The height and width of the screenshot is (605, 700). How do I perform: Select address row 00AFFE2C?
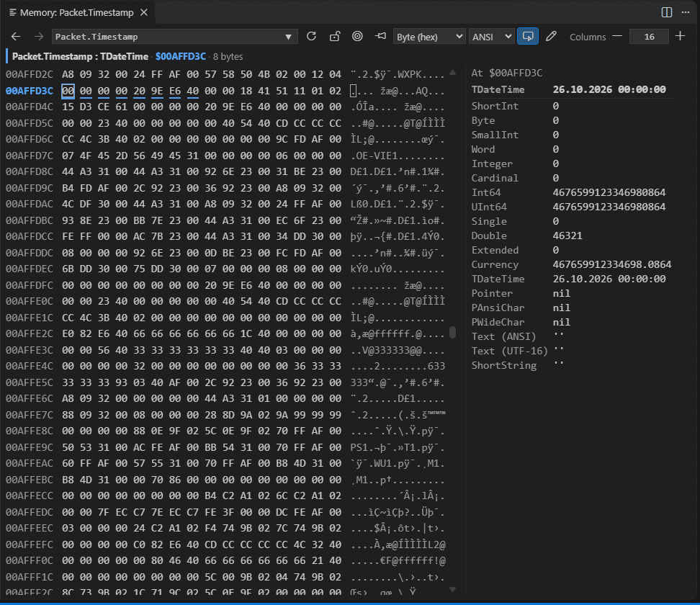click(30, 333)
